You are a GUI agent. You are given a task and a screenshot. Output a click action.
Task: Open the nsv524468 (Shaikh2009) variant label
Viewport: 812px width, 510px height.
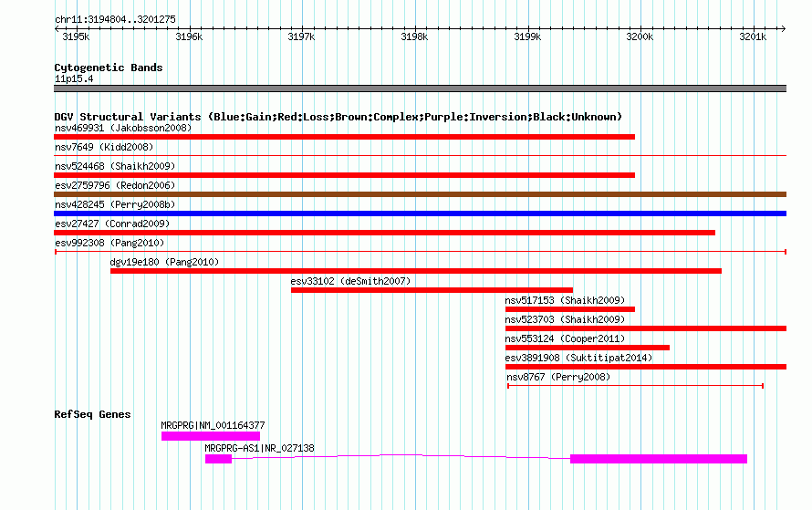point(115,166)
